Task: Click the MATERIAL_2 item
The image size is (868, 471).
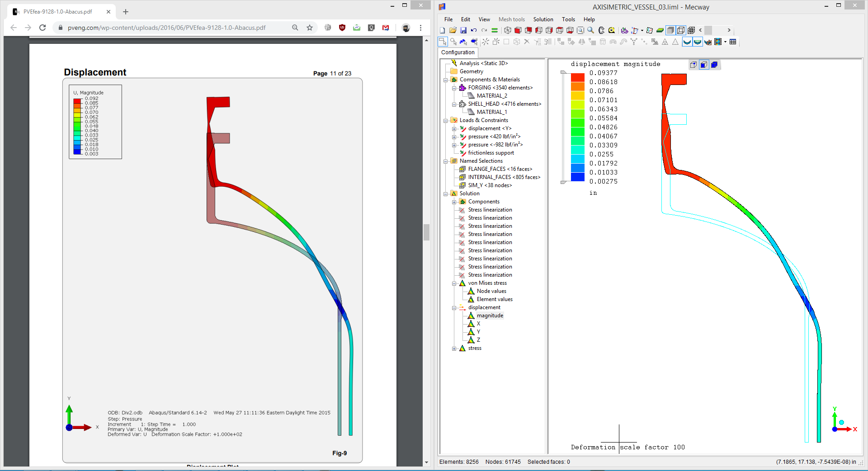Action: click(492, 96)
